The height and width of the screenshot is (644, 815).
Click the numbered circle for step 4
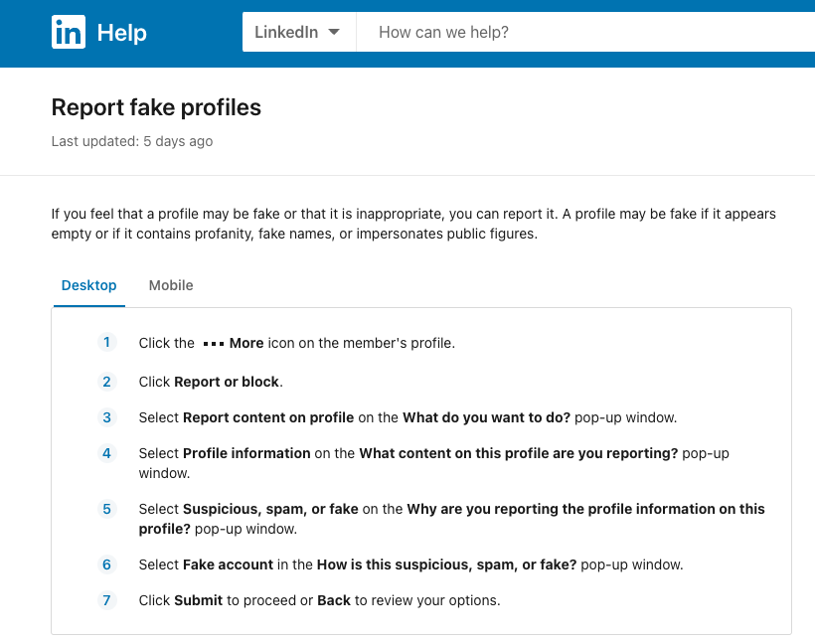tap(106, 453)
